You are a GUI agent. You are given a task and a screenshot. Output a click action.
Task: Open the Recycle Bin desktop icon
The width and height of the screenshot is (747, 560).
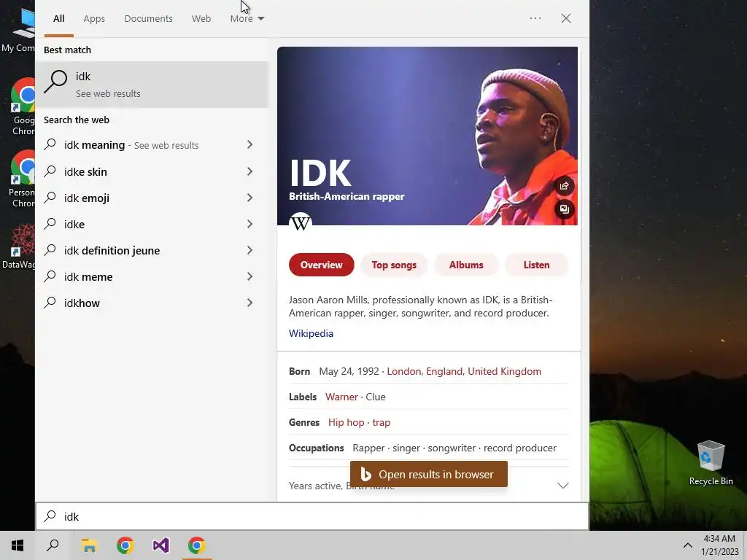coord(711,462)
